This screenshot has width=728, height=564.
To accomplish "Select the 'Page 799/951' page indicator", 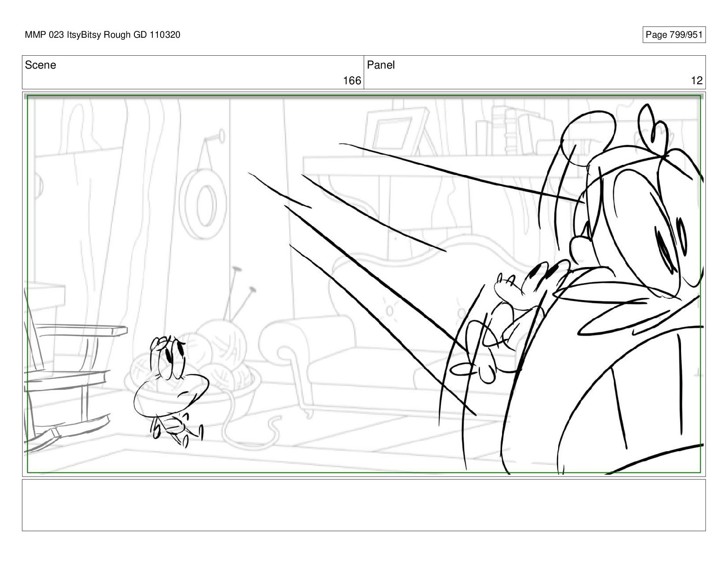I will pos(674,35).
